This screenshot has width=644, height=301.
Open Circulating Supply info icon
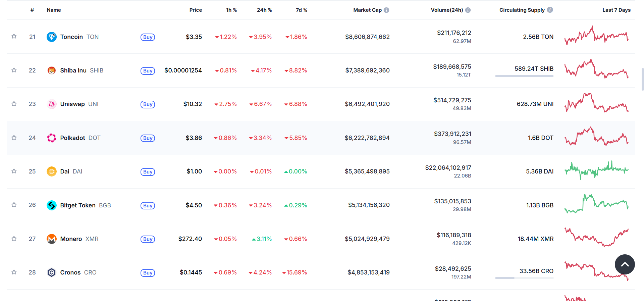(550, 10)
